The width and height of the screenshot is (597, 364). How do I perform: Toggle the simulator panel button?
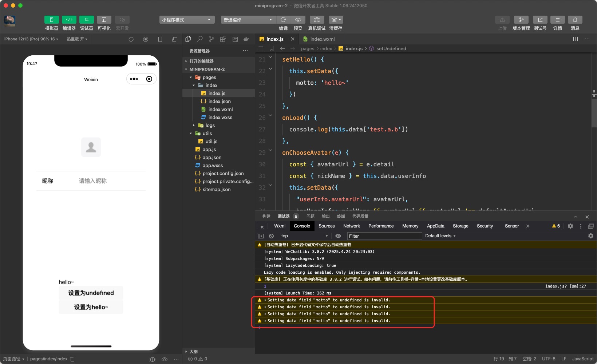click(x=51, y=20)
